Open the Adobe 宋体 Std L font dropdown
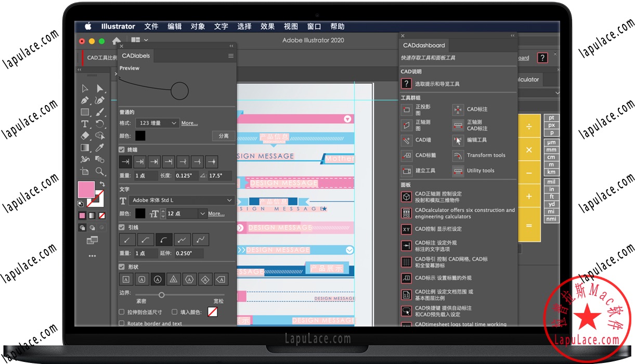The width and height of the screenshot is (635, 364). 180,200
